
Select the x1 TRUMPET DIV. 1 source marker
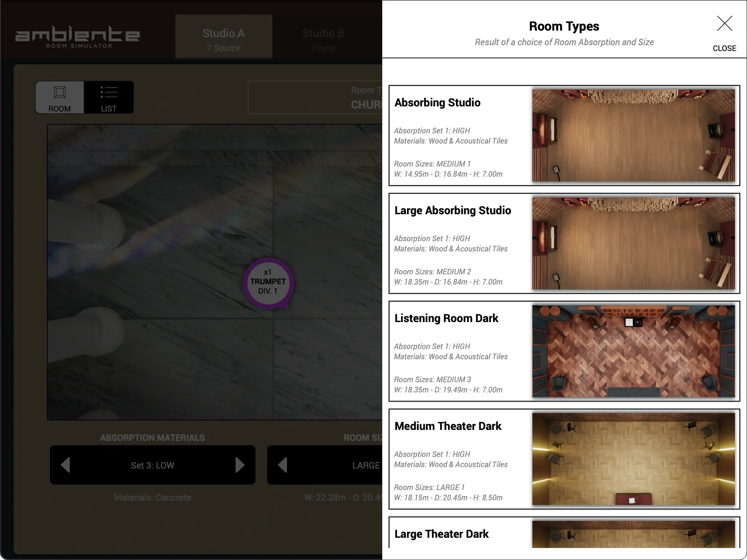point(268,283)
